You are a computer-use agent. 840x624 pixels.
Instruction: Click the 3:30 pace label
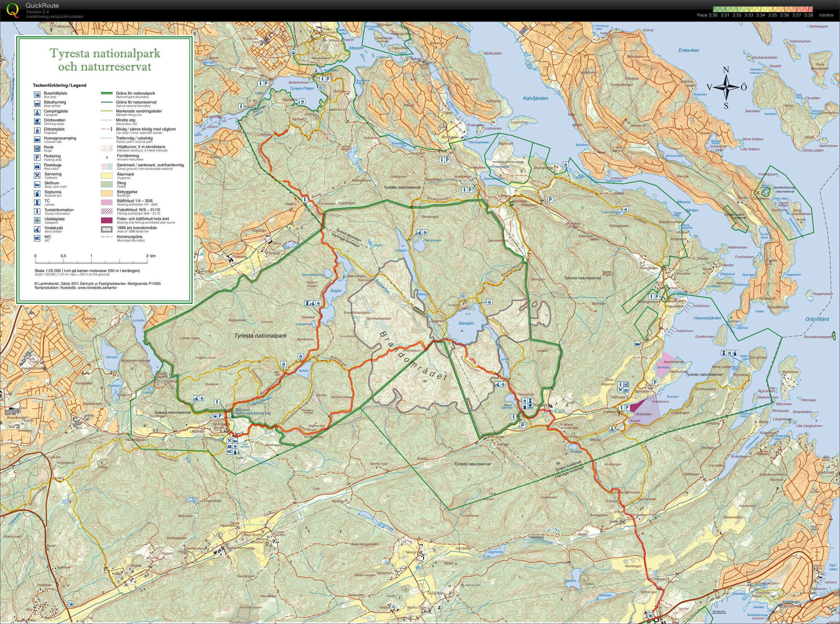(x=713, y=15)
